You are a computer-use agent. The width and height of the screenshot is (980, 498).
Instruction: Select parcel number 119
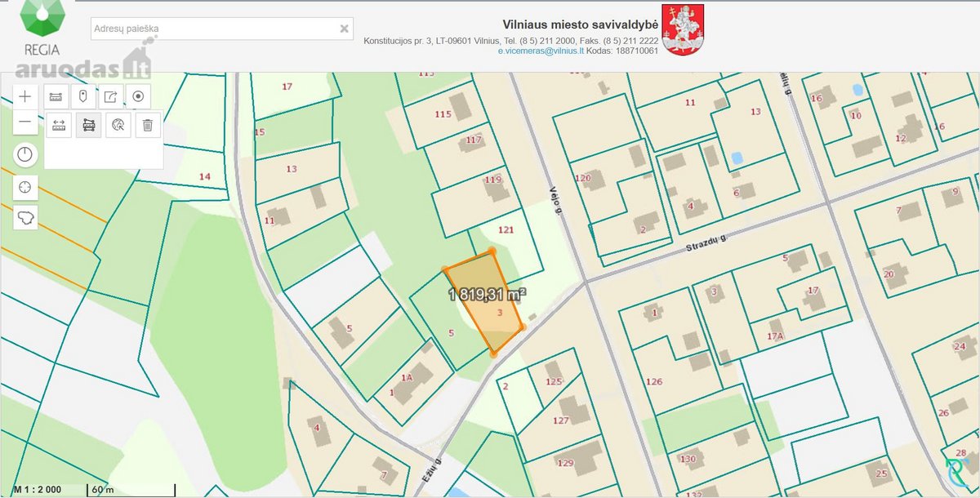[x=492, y=180]
